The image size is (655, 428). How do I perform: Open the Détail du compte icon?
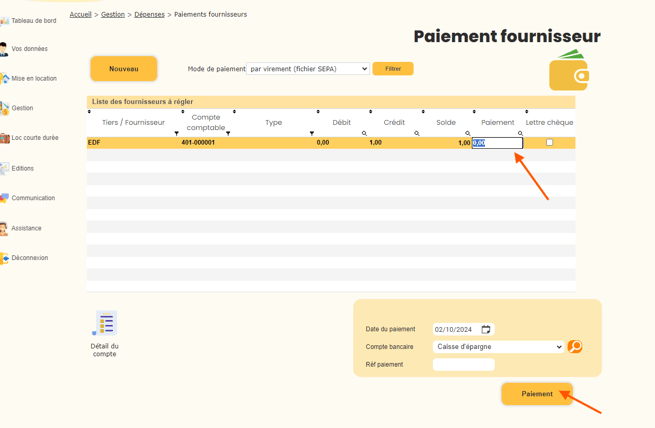tap(104, 323)
